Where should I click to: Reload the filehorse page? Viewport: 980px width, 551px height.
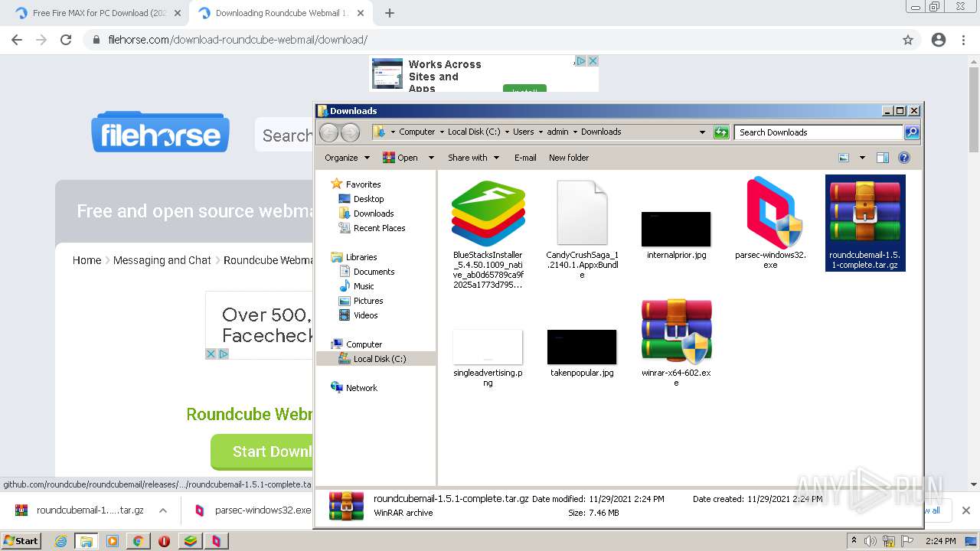point(66,40)
